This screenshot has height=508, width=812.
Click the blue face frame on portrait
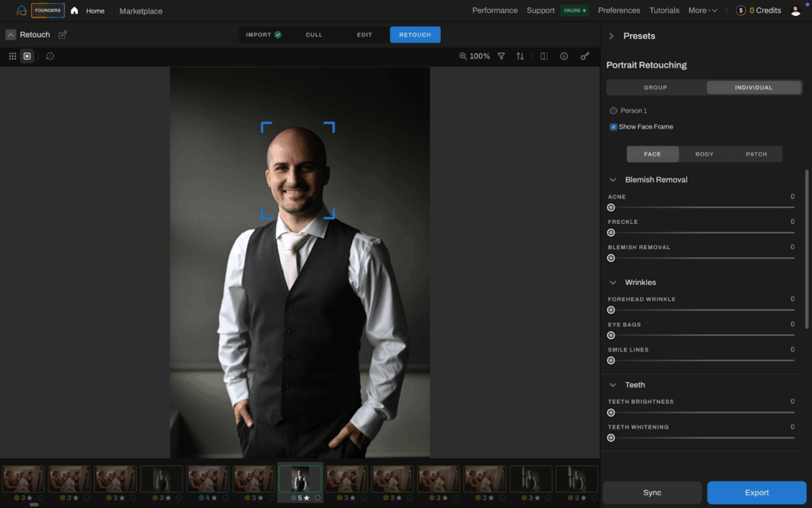tap(298, 171)
